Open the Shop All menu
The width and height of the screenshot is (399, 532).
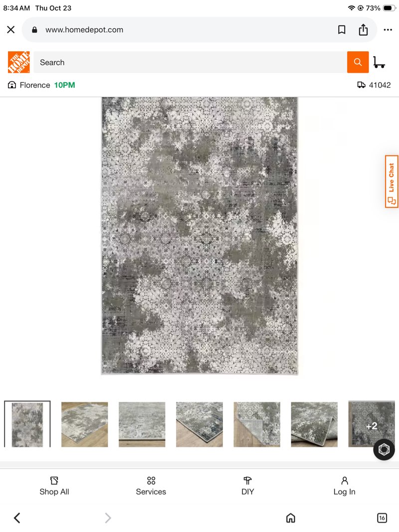(54, 486)
